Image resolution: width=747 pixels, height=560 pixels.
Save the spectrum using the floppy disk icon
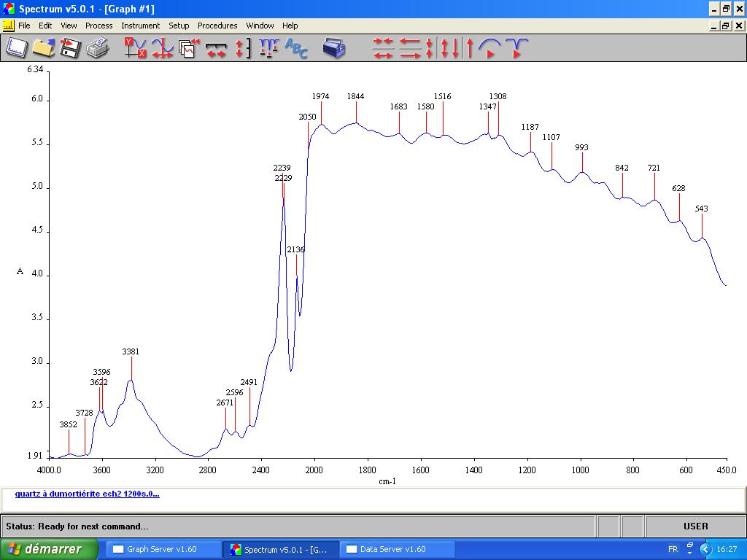pyautogui.click(x=70, y=49)
